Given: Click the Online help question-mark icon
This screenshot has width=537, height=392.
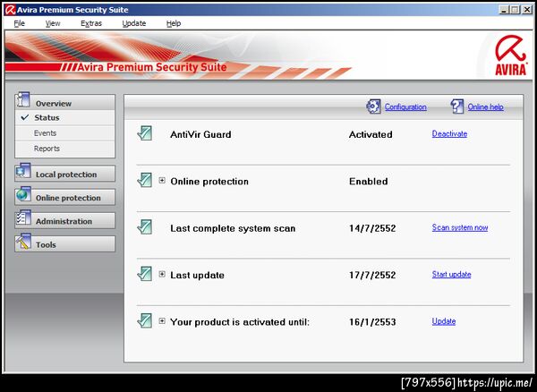Looking at the screenshot, I should [457, 107].
